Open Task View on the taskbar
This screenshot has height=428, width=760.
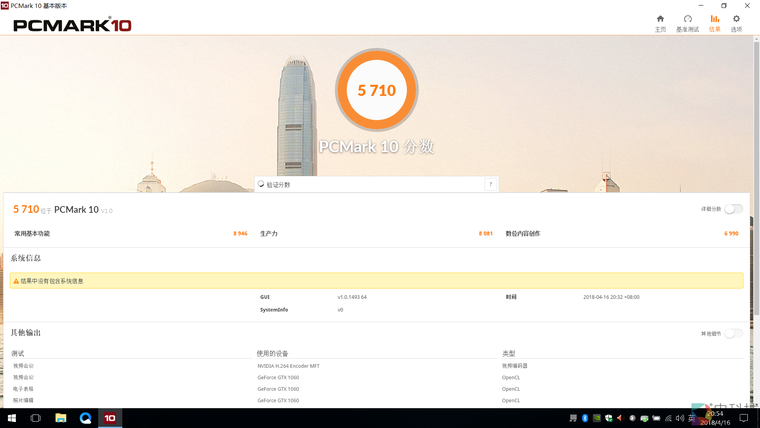click(35, 418)
